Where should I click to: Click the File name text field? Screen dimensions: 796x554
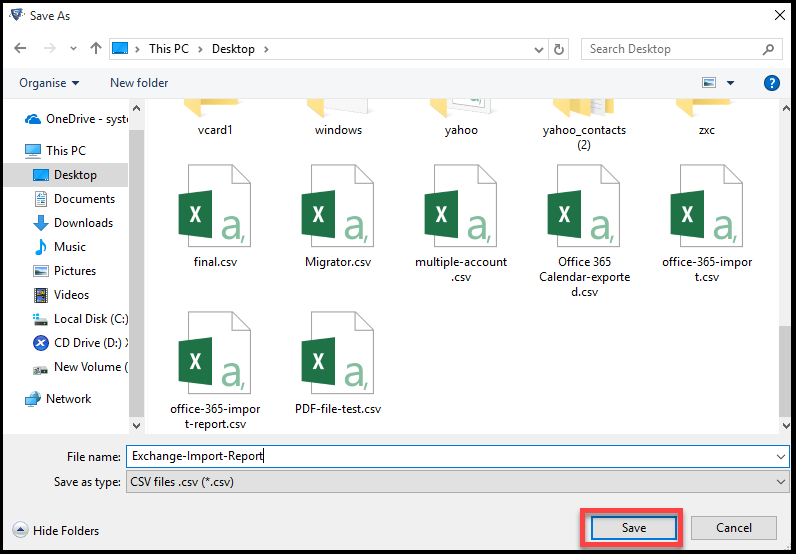(450, 457)
